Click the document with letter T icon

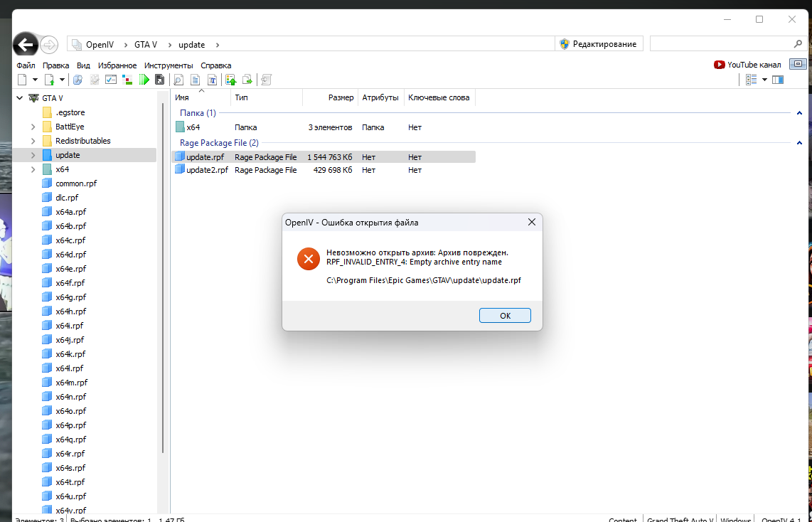[x=213, y=80]
